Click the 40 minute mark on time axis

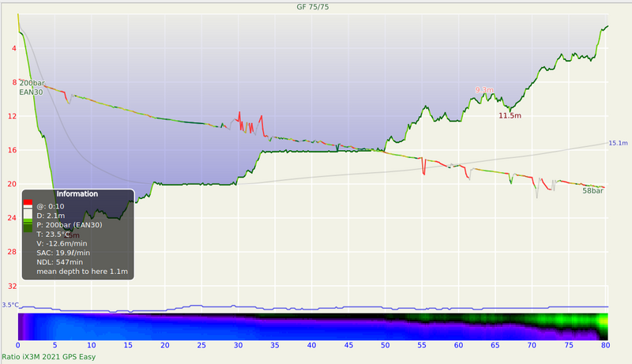tap(311, 345)
